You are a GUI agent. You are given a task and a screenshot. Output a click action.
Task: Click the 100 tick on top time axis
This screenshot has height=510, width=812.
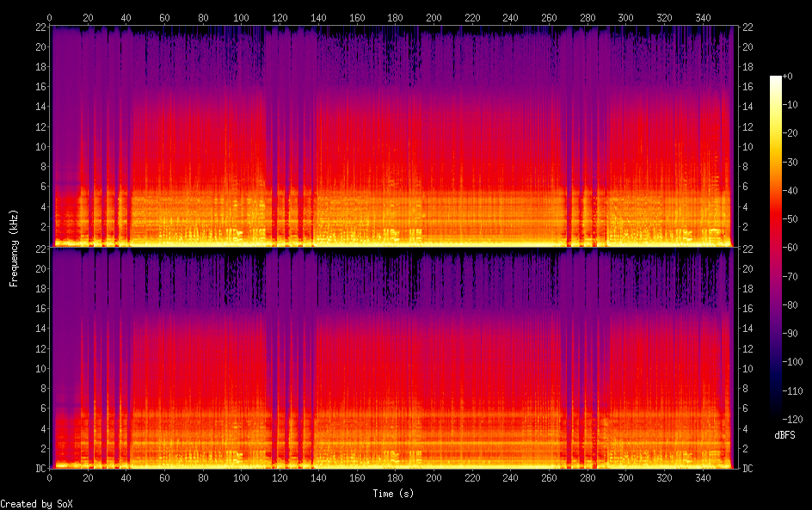pyautogui.click(x=241, y=17)
